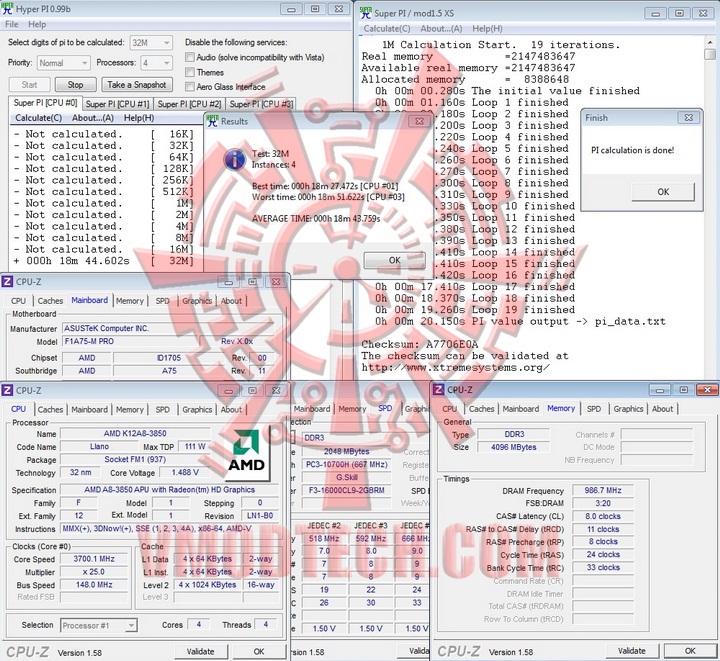Click Best time line in Results dialog
Viewport: 720px width, 661px height.
pyautogui.click(x=325, y=186)
